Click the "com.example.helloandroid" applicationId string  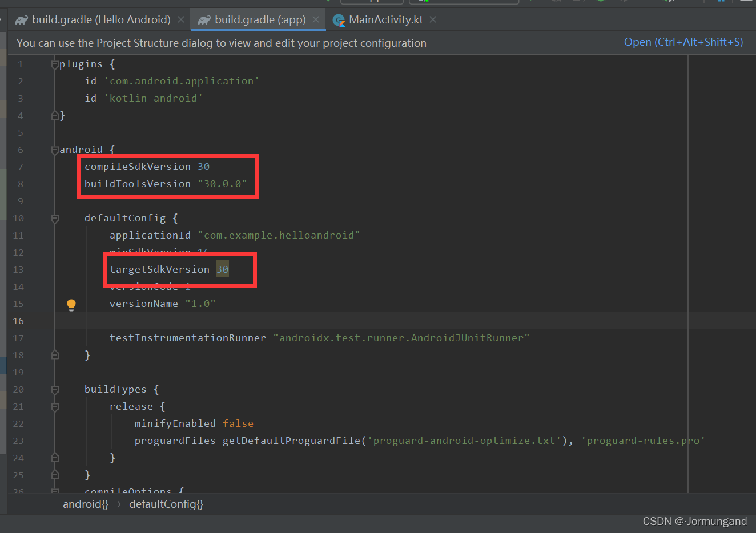pos(279,235)
